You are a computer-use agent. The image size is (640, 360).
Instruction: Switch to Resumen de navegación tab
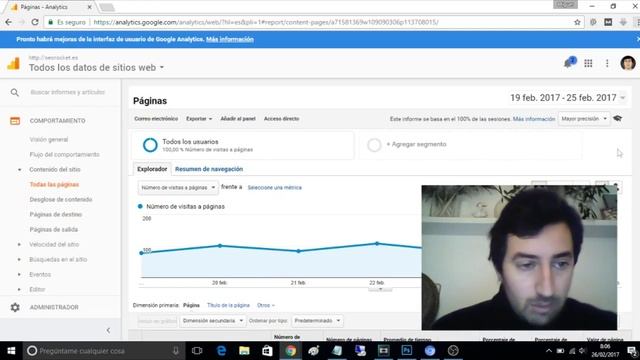click(209, 169)
